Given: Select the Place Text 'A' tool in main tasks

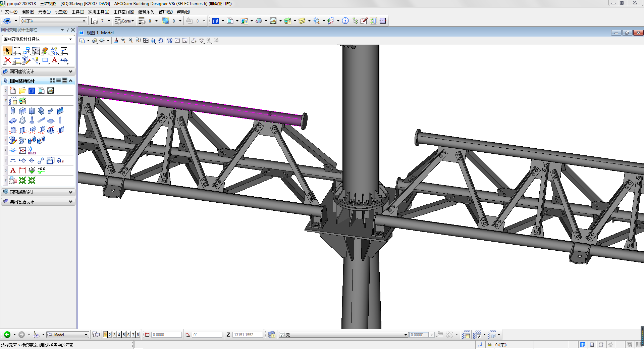Looking at the screenshot, I should 54,61.
